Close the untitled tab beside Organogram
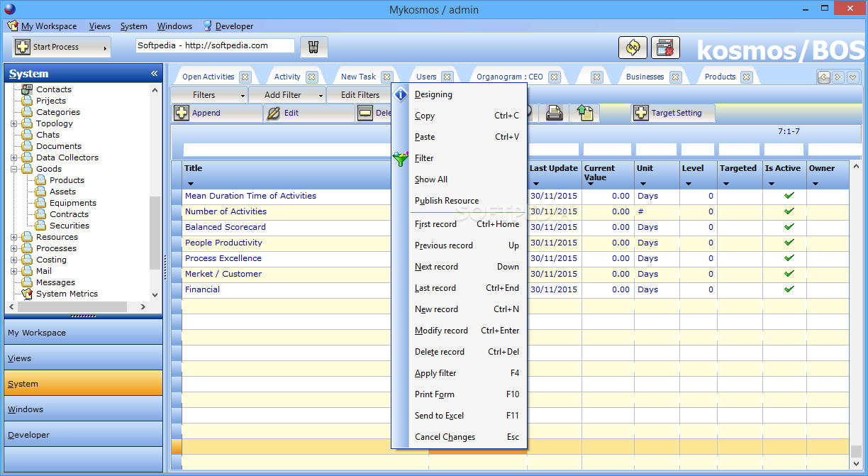 point(596,77)
